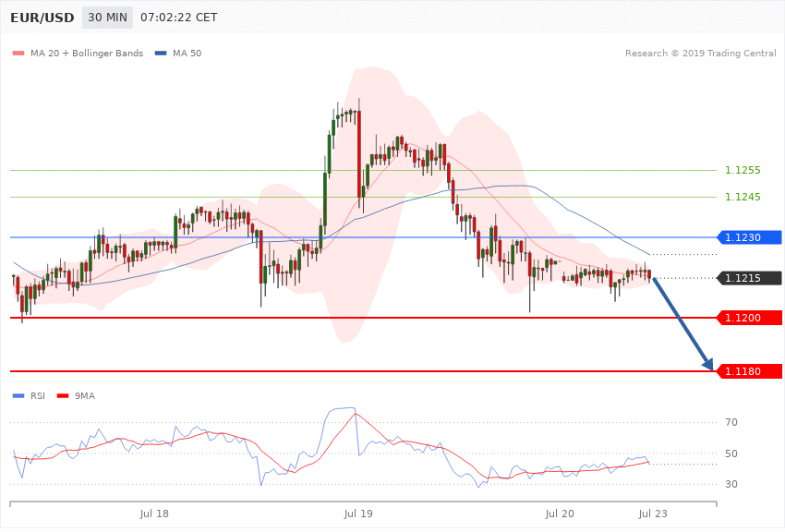Click the red 1.1200 support price tag

(x=750, y=318)
